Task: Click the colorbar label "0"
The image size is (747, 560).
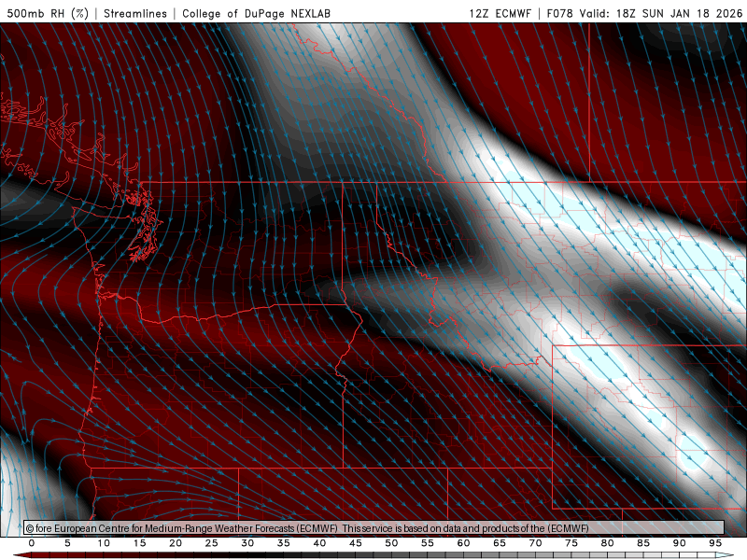Action: coord(32,543)
